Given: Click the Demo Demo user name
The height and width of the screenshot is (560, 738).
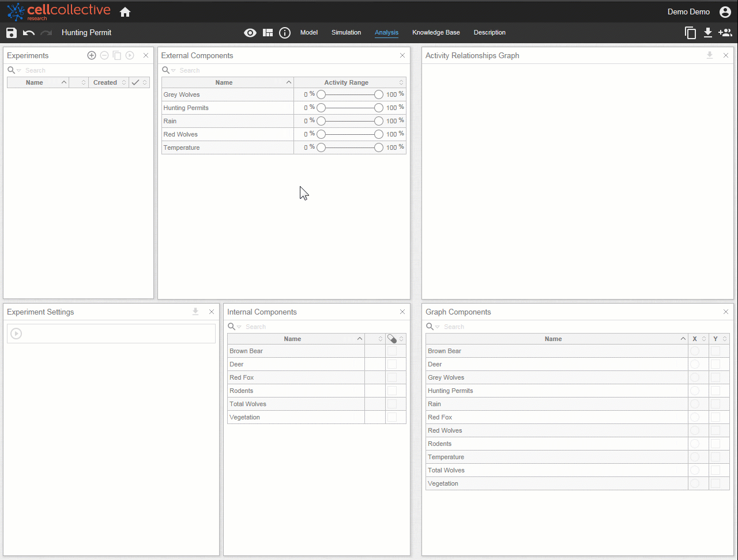Looking at the screenshot, I should [688, 12].
